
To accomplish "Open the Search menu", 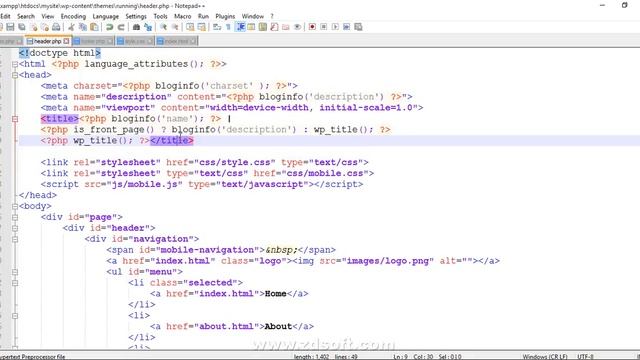I will pyautogui.click(x=26, y=16).
